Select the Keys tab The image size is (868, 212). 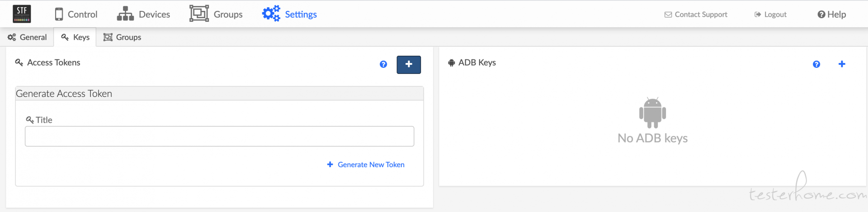(75, 37)
